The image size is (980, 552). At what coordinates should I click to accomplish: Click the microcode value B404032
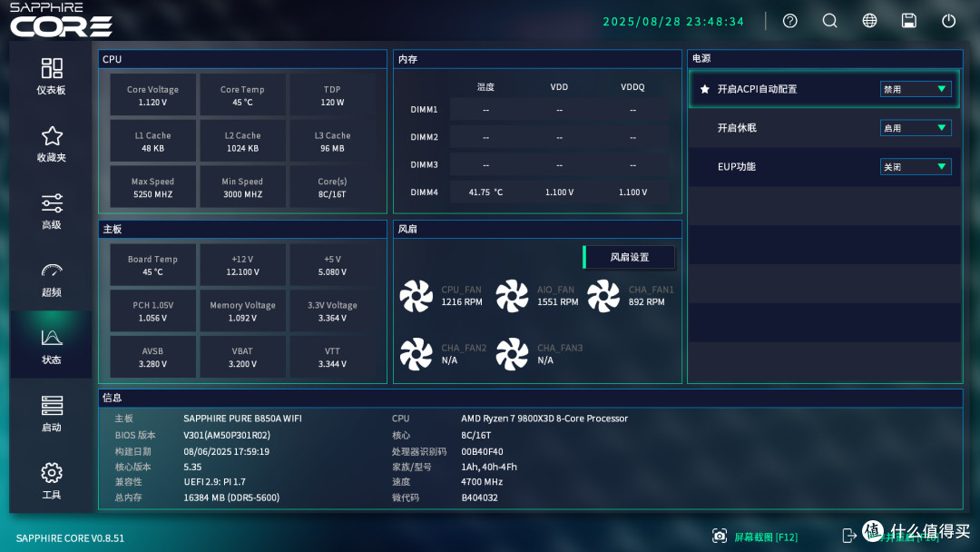(x=479, y=498)
